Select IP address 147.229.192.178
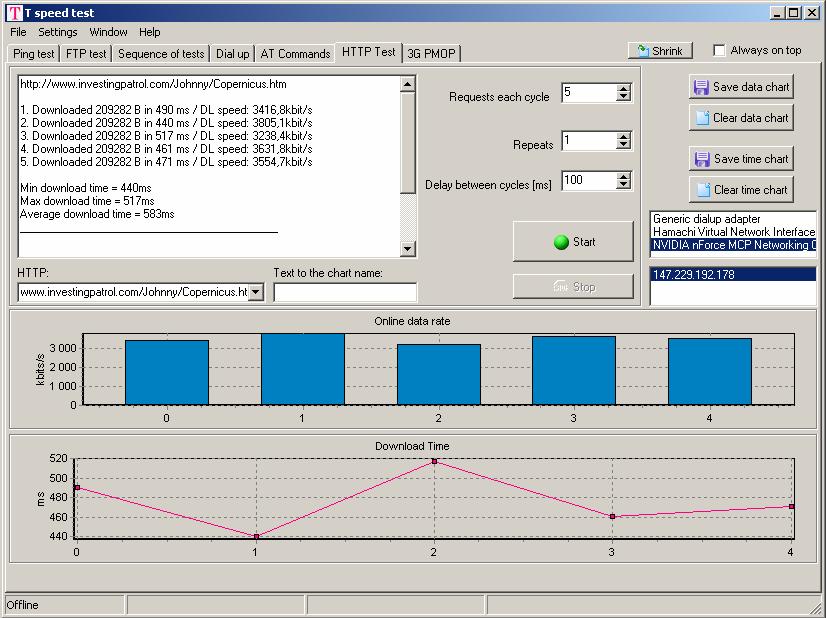This screenshot has height=618, width=826. pyautogui.click(x=733, y=274)
